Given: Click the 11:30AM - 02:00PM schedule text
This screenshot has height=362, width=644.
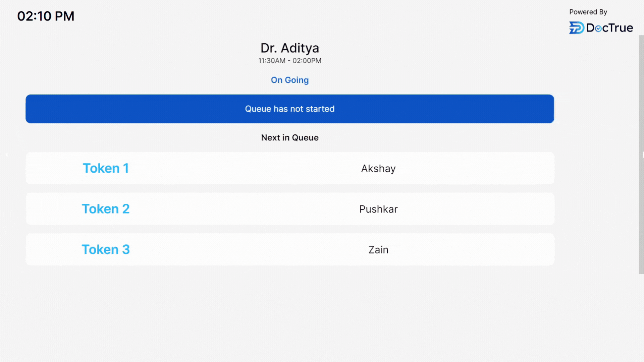Looking at the screenshot, I should (289, 61).
